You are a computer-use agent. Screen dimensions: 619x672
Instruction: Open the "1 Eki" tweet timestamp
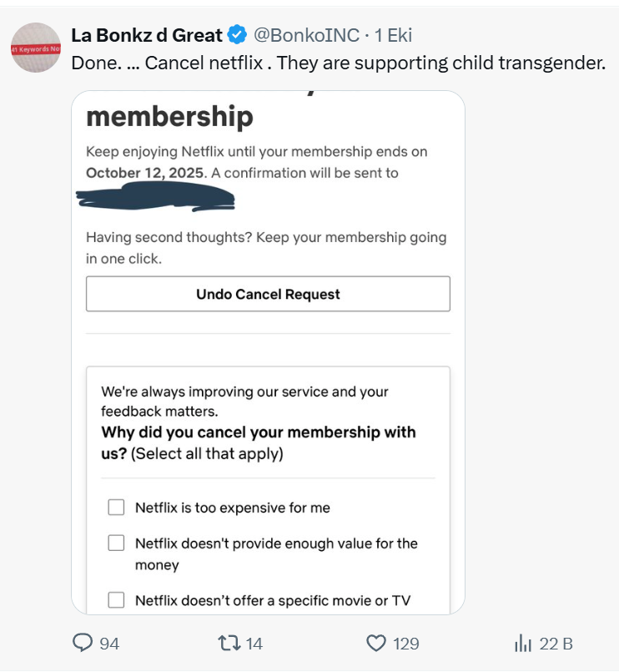pos(394,35)
